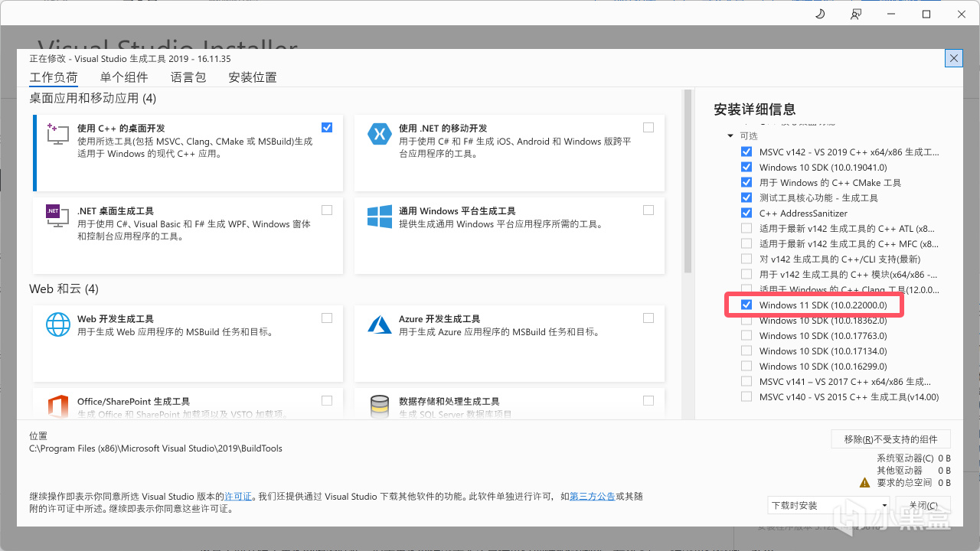Maximize the Visual Studio Installer window
980x551 pixels.
pos(926,15)
